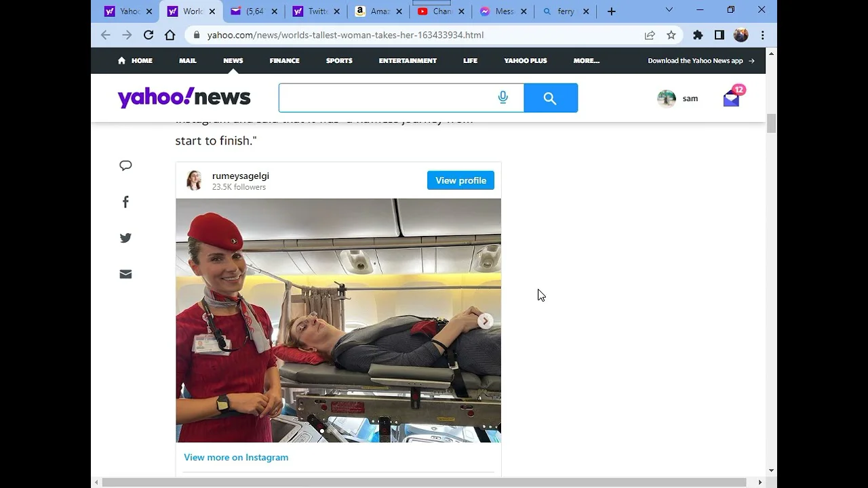Open NEWS in the Yahoo navigation
Screen dimensions: 868x488
click(233, 61)
